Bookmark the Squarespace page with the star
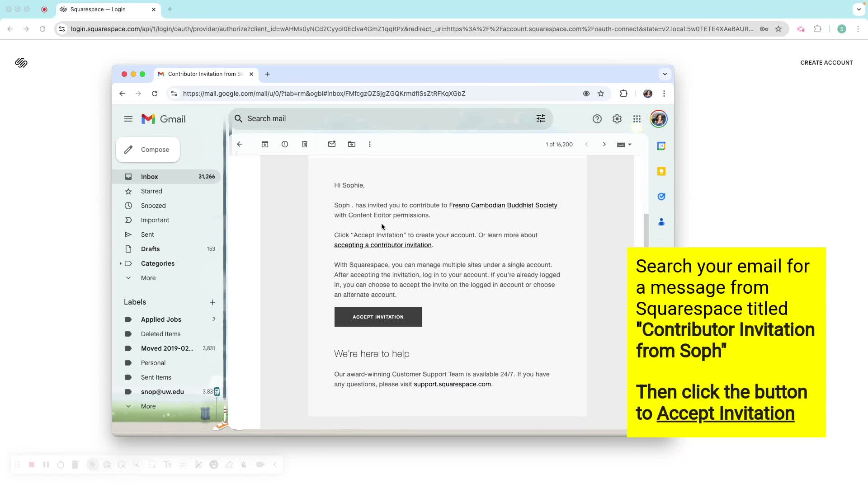 [778, 29]
